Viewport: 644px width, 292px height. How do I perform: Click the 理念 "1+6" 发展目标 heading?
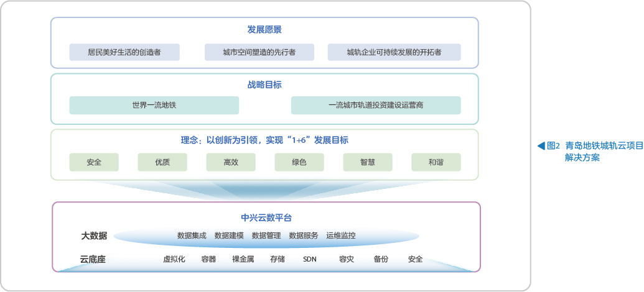tap(264, 140)
